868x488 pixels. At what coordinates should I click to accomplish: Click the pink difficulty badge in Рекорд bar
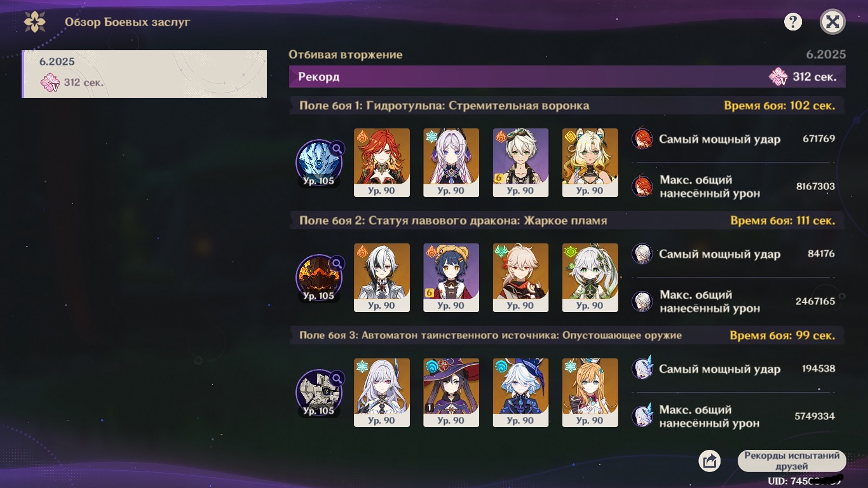(778, 77)
